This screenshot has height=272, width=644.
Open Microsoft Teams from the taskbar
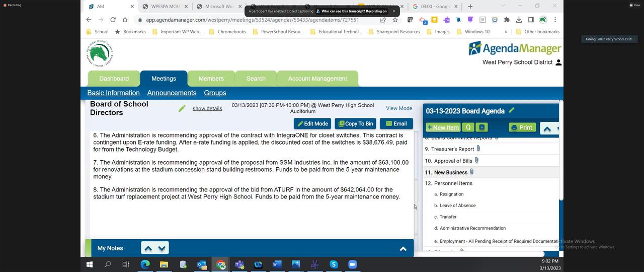[239, 264]
